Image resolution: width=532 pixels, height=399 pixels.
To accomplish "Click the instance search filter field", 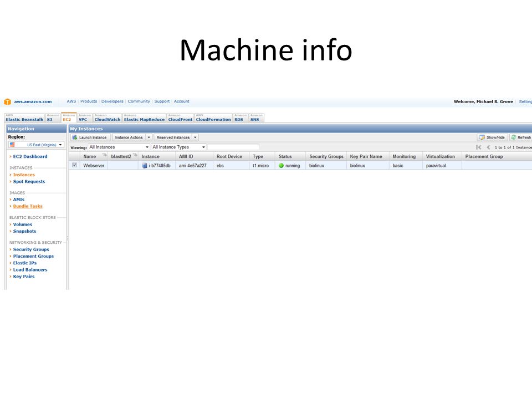I will click(233, 147).
